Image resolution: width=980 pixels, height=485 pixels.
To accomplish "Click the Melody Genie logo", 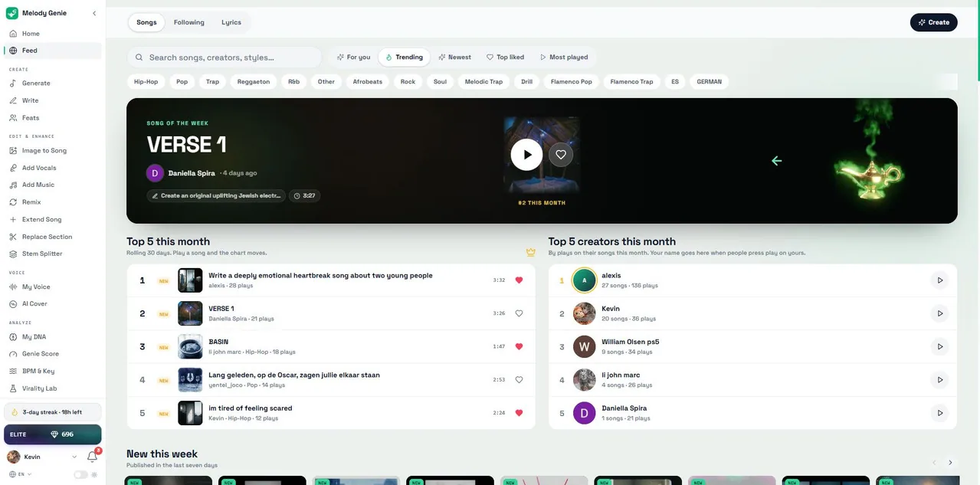I will 12,13.
